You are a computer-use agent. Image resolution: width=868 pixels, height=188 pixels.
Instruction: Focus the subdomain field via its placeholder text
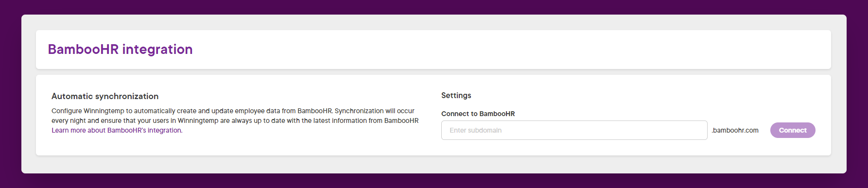[x=475, y=130]
